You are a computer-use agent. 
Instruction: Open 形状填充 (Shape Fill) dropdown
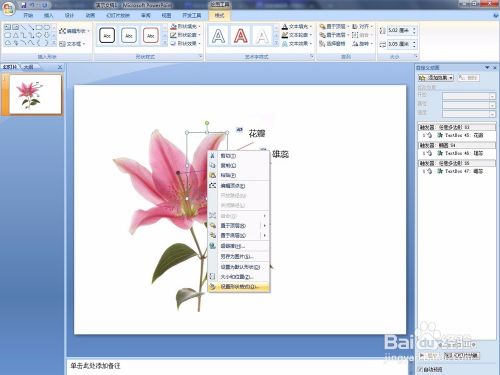[185, 26]
